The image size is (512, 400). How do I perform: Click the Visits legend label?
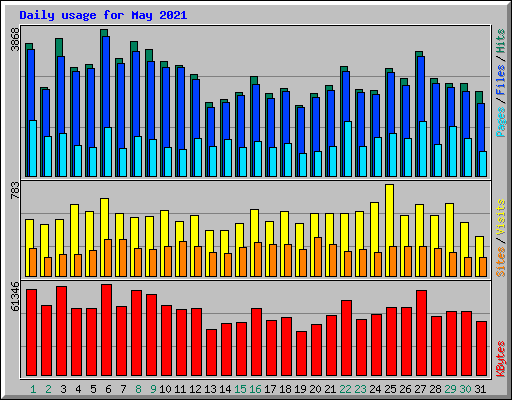501,218
